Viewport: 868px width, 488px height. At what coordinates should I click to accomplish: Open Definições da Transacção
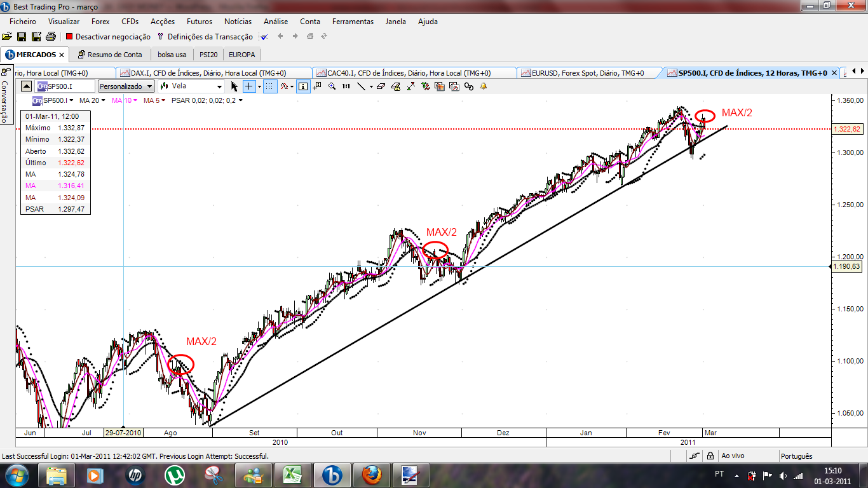point(205,37)
